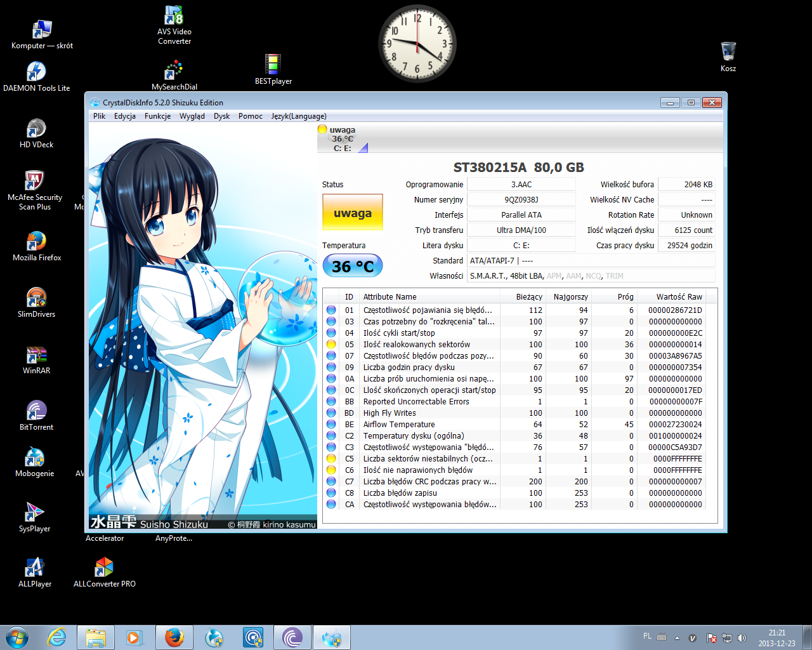Open the ALLPlayer desktop icon
Viewport: 812px width, 650px height.
(35, 573)
